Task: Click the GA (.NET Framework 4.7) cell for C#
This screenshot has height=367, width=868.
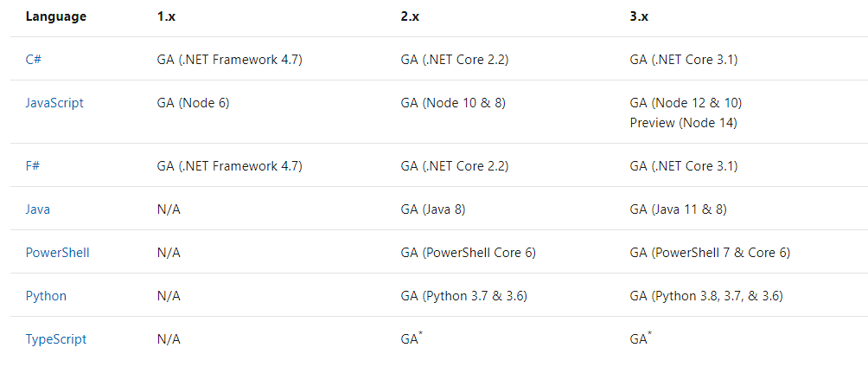Action: (230, 60)
